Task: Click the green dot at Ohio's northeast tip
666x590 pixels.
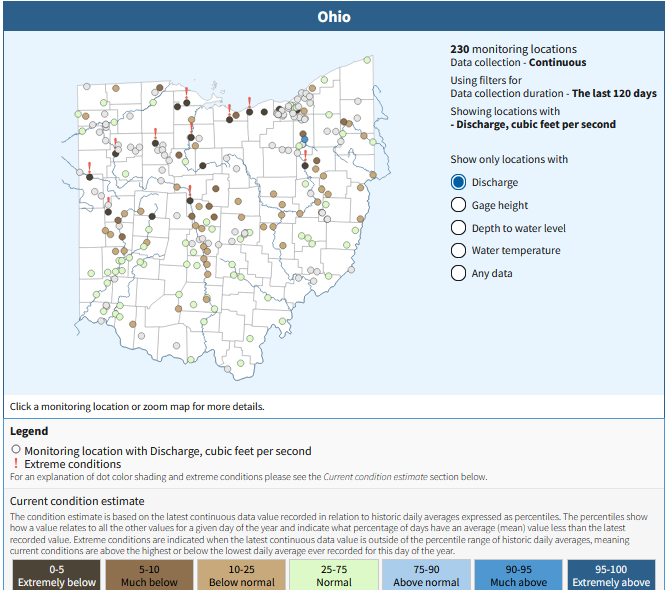Action: point(367,60)
